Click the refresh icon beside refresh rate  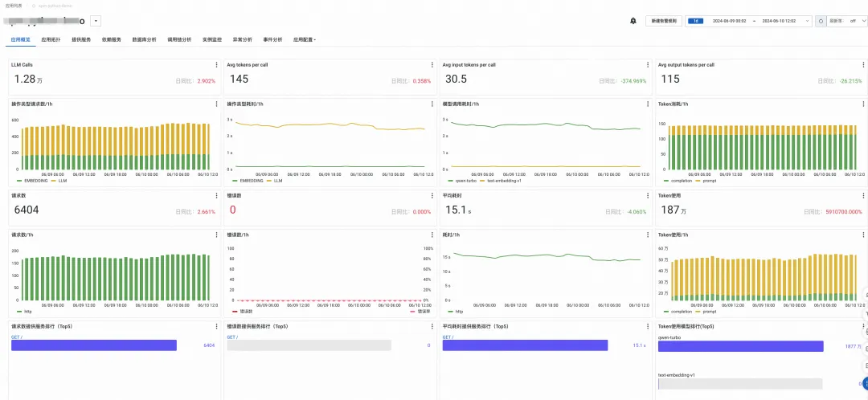point(821,21)
